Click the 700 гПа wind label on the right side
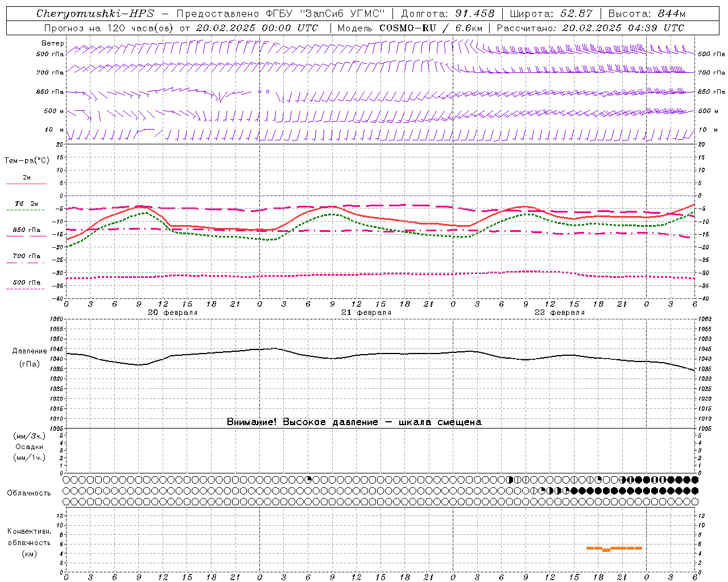Screen dimensions: 728x582 click(x=712, y=73)
